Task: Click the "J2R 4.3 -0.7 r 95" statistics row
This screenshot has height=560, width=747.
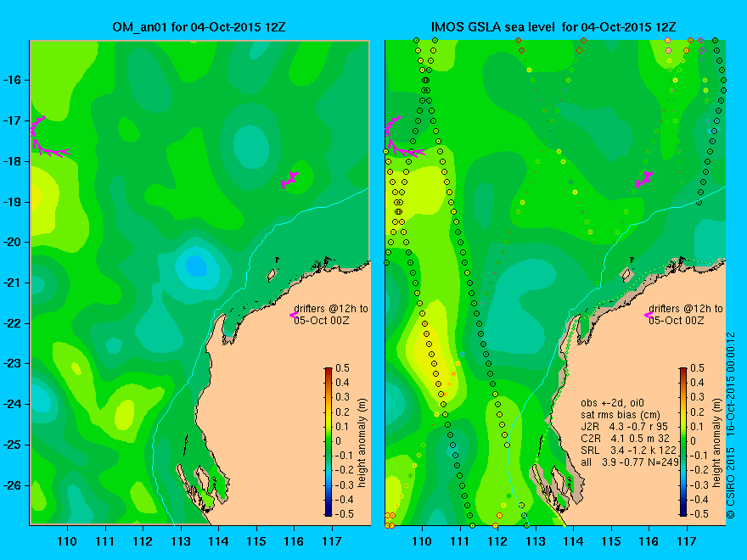Action: (625, 427)
